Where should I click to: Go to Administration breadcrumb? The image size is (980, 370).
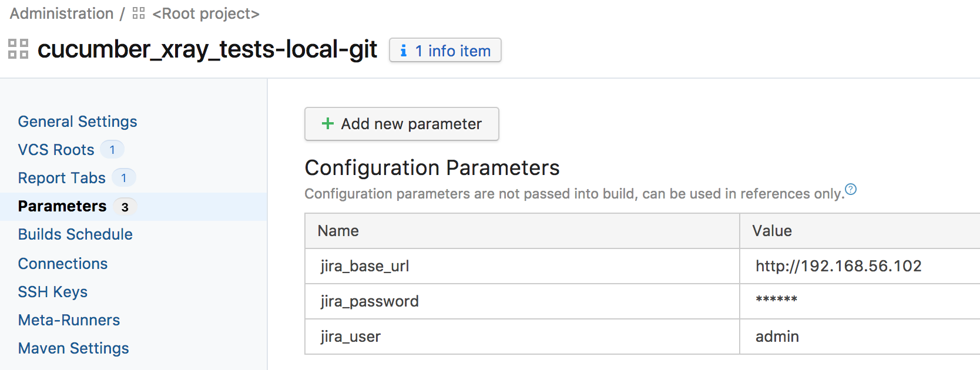(x=62, y=14)
